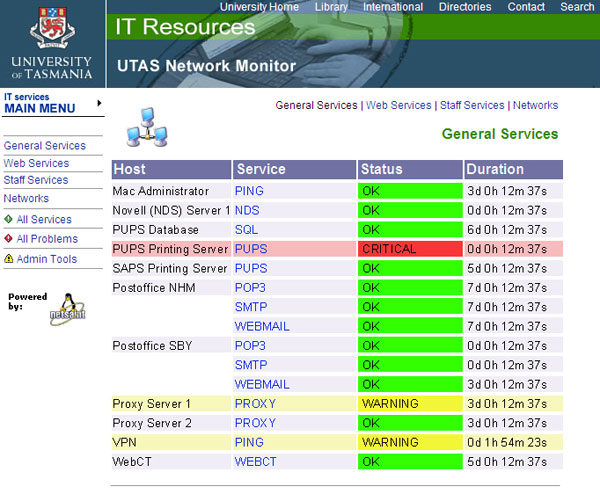The image size is (600, 494).
Task: Click OK status for Mac Administrator
Action: [410, 191]
